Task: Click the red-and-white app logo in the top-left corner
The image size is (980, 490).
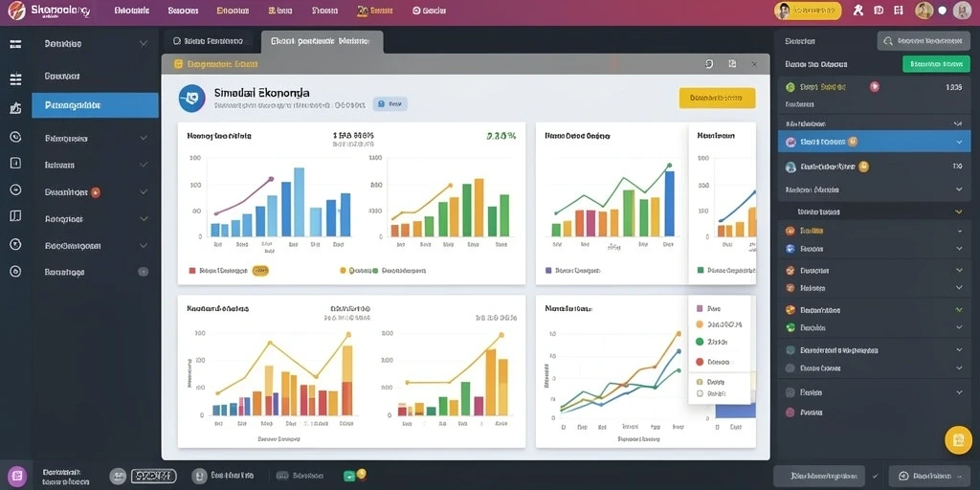Action: [x=16, y=11]
